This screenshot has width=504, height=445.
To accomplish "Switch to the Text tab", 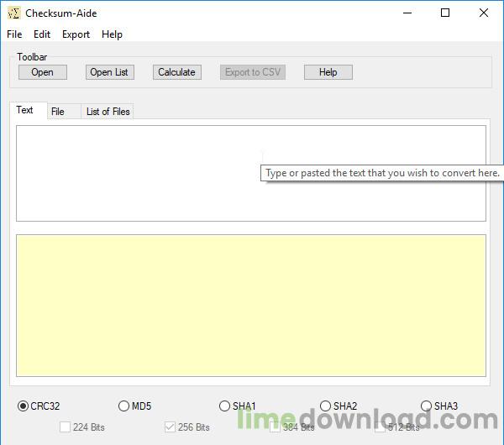I will pos(29,110).
